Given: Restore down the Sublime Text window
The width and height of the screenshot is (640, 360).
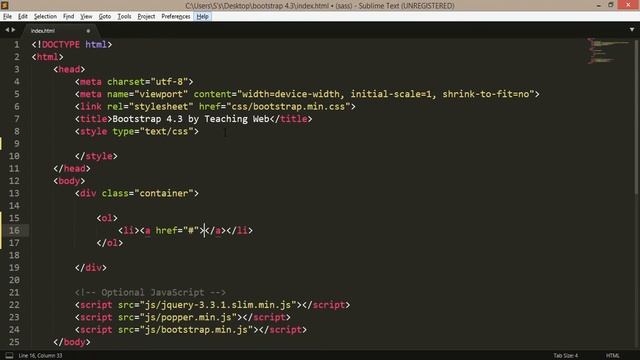Looking at the screenshot, I should (x=611, y=5).
